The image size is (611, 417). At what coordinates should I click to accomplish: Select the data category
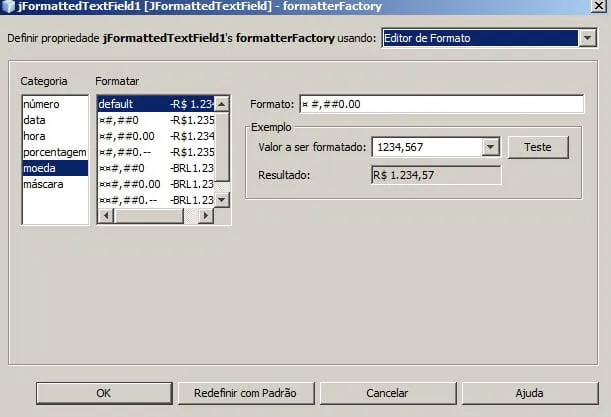35,120
